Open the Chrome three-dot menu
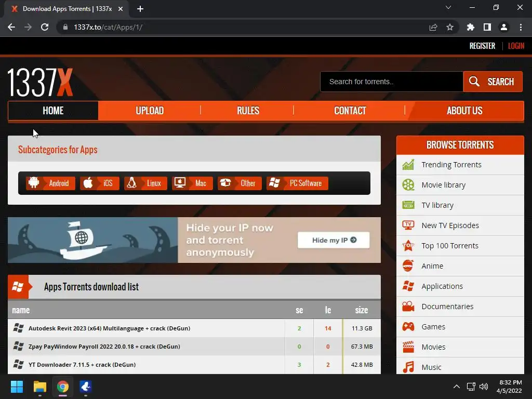This screenshot has width=532, height=399. 521,27
